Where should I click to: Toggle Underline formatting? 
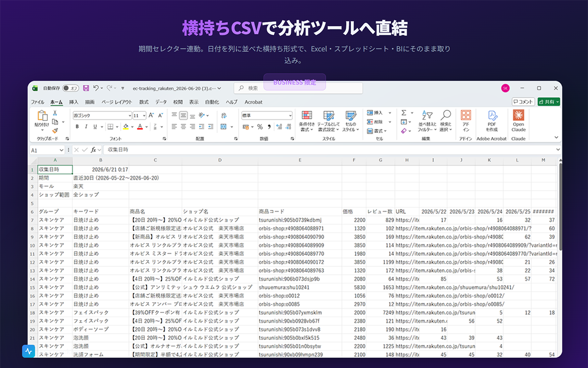coord(95,126)
